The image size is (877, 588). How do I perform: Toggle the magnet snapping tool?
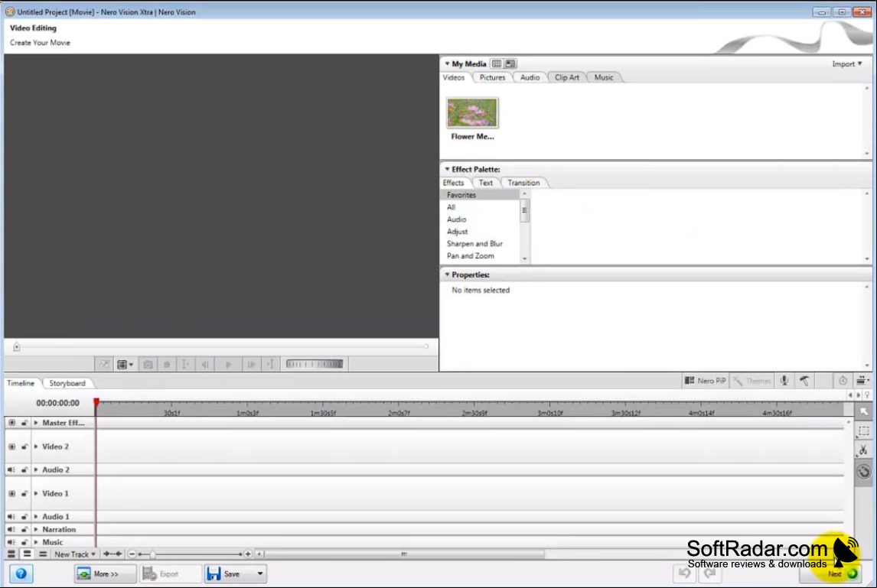(x=863, y=472)
